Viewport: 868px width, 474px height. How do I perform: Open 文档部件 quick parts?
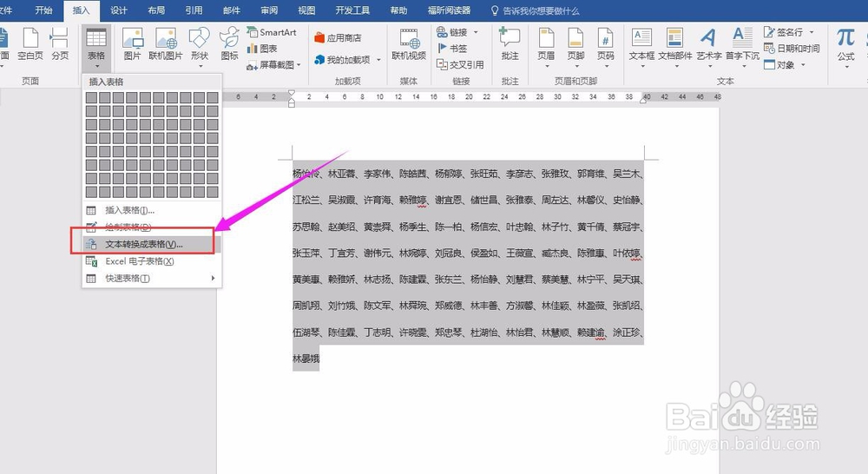pyautogui.click(x=674, y=47)
